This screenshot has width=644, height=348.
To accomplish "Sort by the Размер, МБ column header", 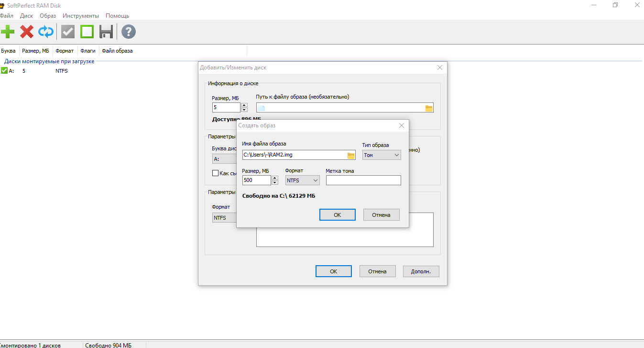I will [x=36, y=51].
